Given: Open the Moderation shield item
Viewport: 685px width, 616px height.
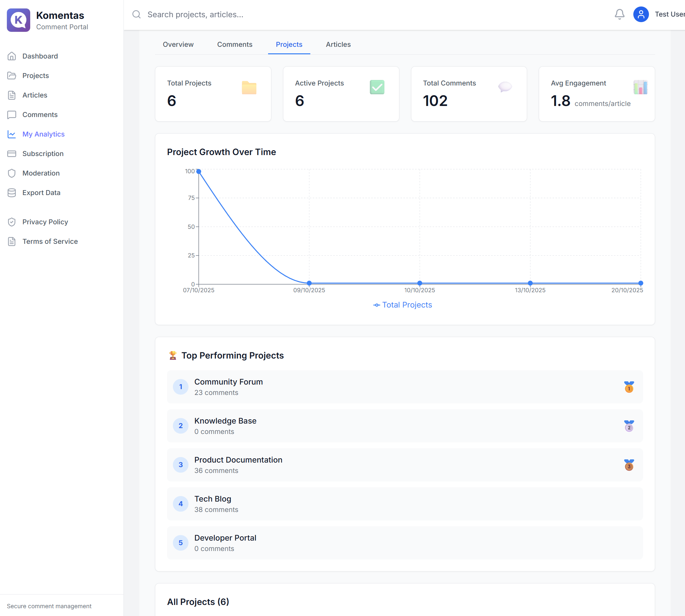Looking at the screenshot, I should pyautogui.click(x=41, y=173).
